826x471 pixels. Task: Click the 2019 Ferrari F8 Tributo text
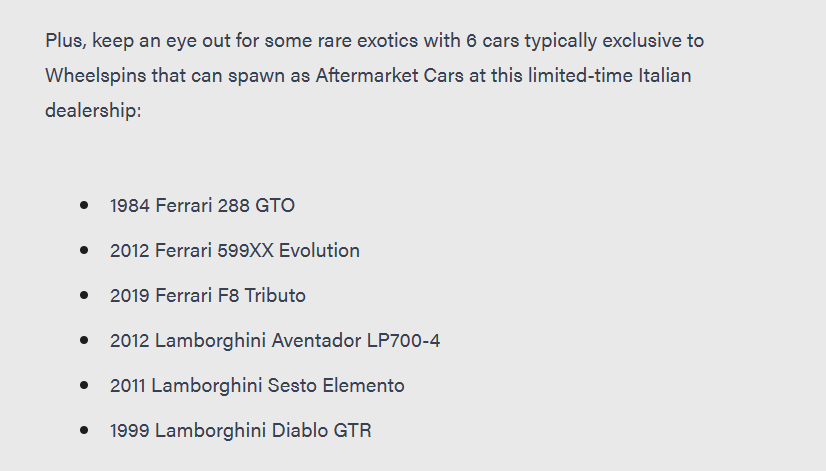[208, 296]
